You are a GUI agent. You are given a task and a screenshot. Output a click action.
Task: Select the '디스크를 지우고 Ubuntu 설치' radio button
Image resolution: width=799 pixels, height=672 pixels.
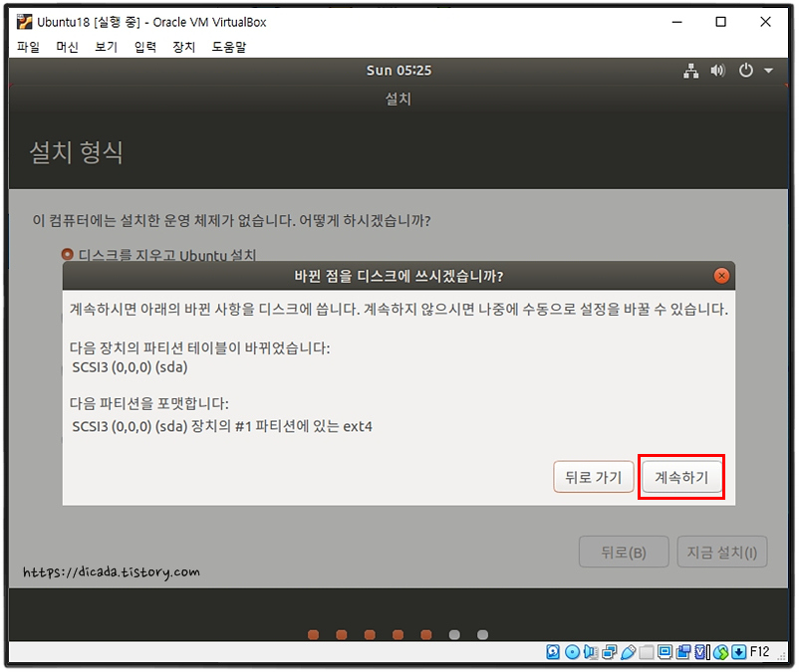click(68, 254)
